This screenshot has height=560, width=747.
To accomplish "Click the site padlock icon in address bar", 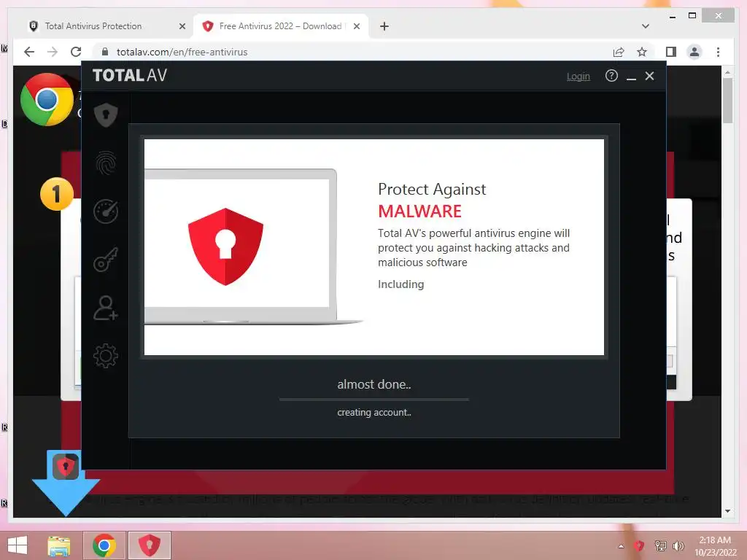I will pos(105,52).
